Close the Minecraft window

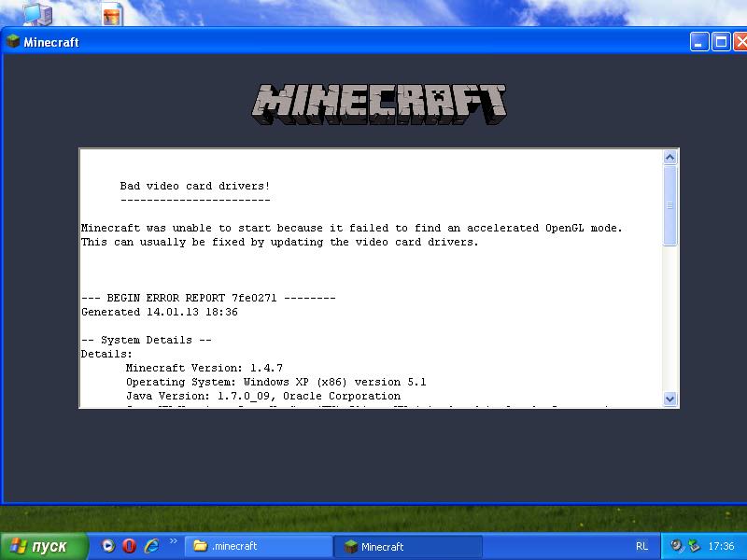point(740,42)
